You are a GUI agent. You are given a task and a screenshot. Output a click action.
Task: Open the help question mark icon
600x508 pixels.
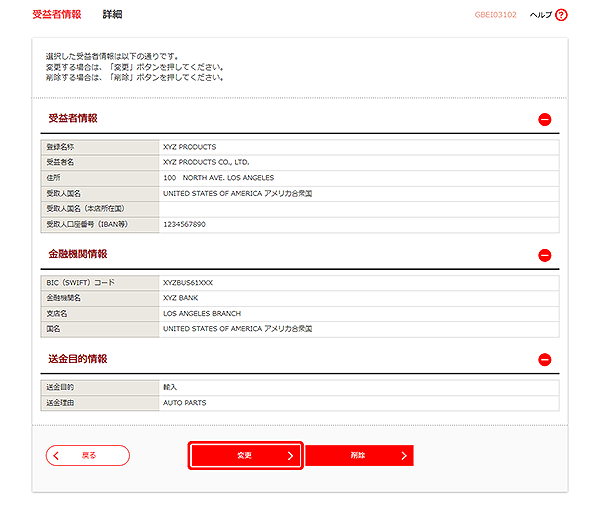pos(561,15)
